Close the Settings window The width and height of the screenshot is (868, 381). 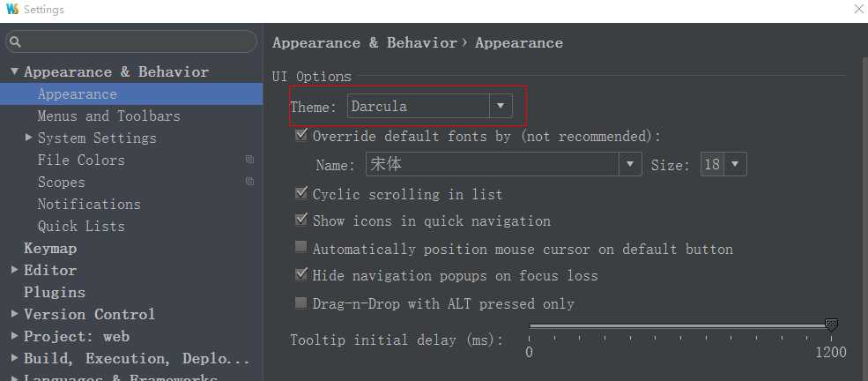coord(858,10)
